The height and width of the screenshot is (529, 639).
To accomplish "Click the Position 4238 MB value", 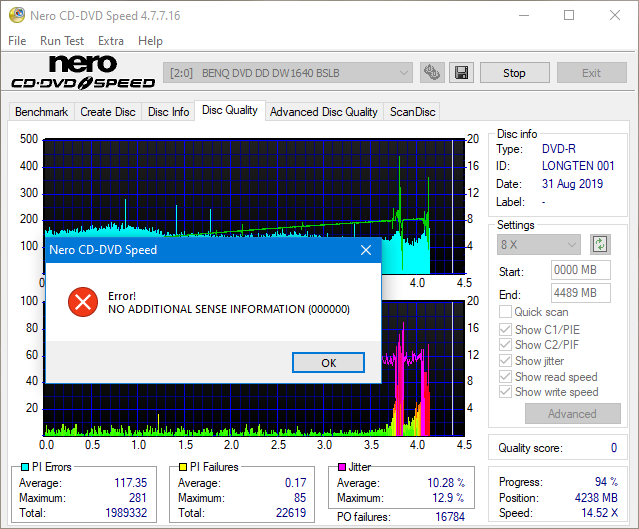I will click(596, 498).
